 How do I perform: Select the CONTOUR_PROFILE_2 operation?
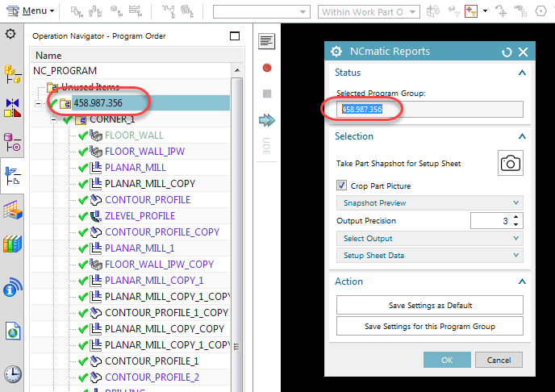click(152, 377)
